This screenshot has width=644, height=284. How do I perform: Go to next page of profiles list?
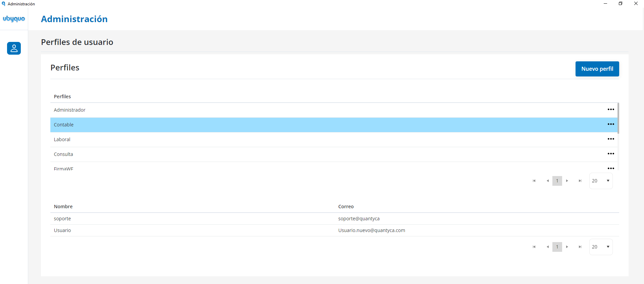[x=567, y=181]
